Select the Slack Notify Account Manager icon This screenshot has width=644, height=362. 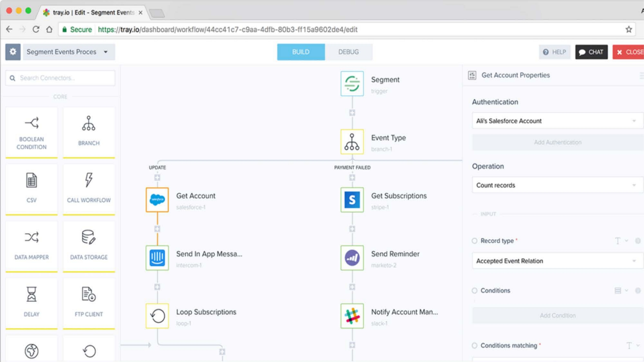352,316
